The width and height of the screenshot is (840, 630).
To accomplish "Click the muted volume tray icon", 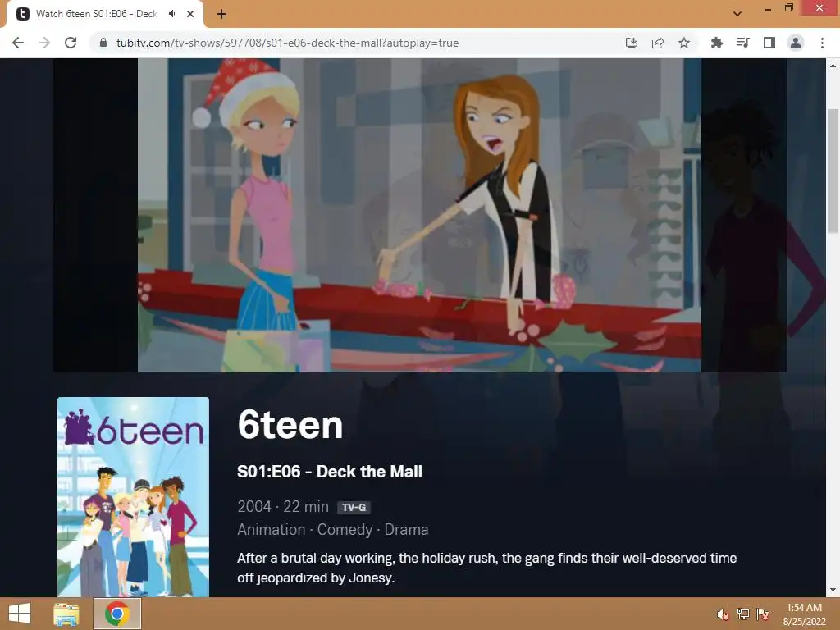I will tap(723, 614).
